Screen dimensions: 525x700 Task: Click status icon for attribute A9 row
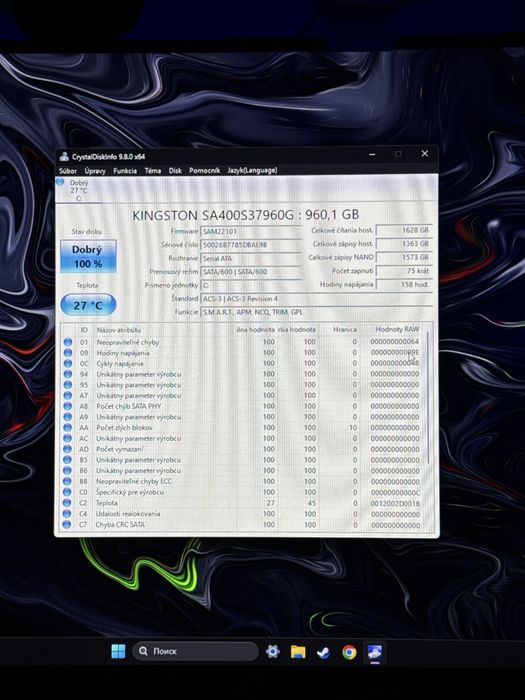[68, 417]
